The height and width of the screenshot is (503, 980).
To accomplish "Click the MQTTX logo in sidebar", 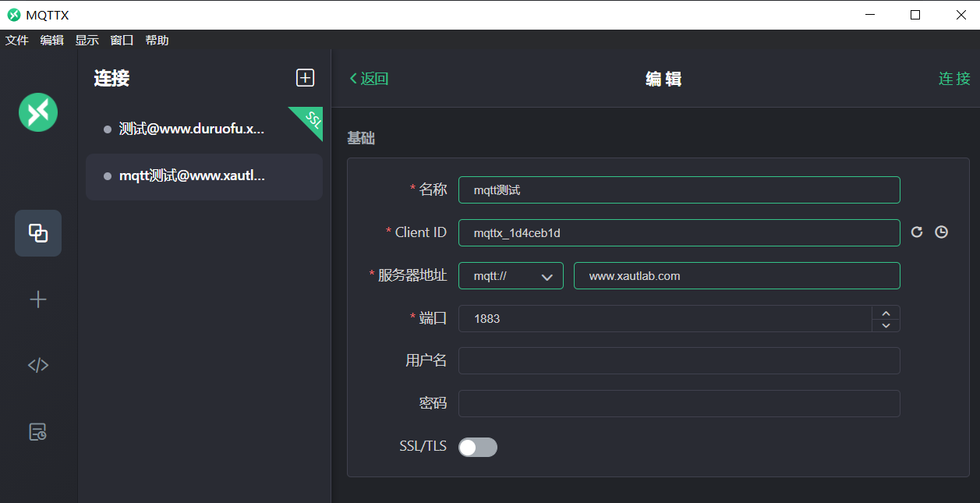I will click(x=38, y=112).
